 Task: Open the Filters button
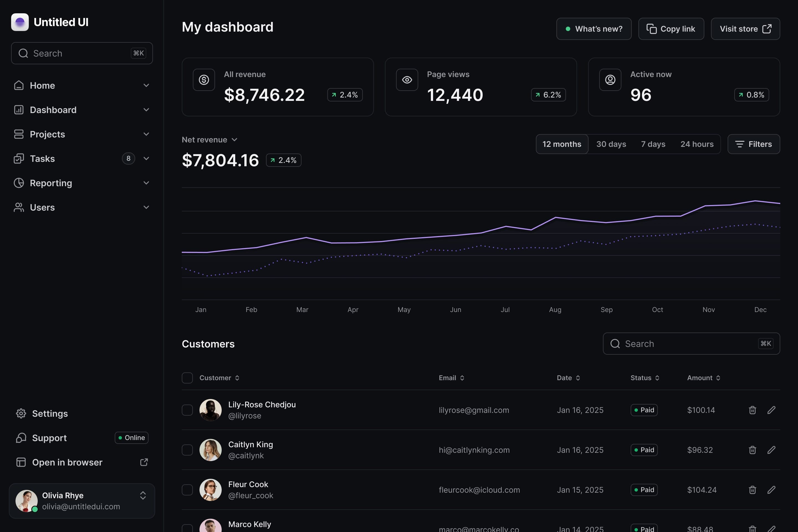pyautogui.click(x=754, y=144)
